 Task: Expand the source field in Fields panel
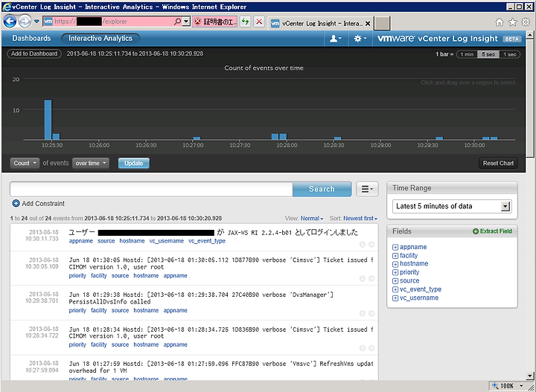(x=395, y=281)
